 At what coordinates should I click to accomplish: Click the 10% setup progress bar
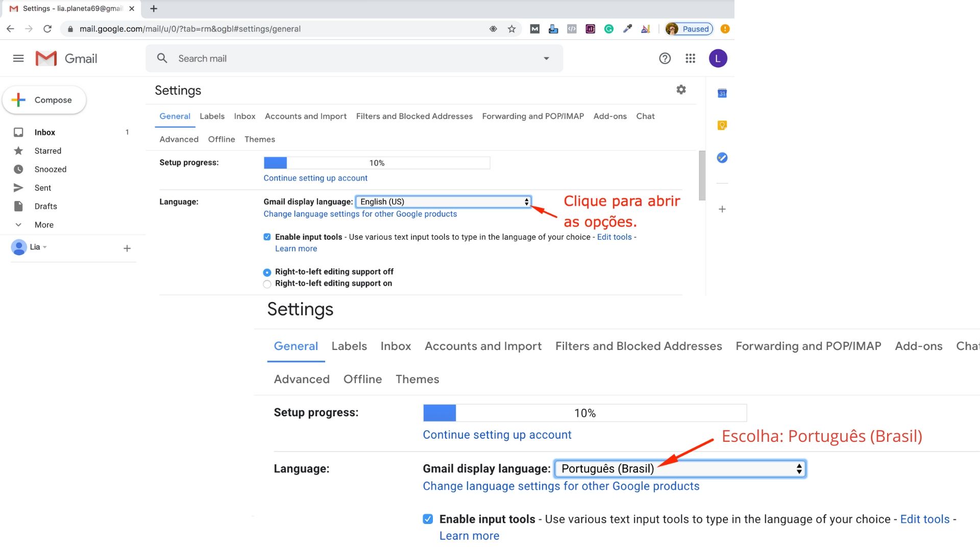coord(376,162)
